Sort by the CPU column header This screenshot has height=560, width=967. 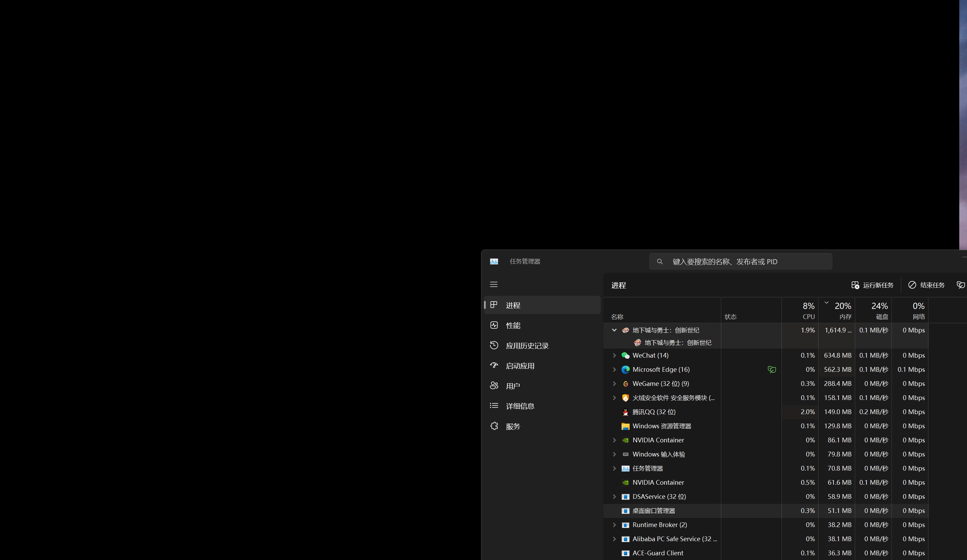pyautogui.click(x=800, y=310)
